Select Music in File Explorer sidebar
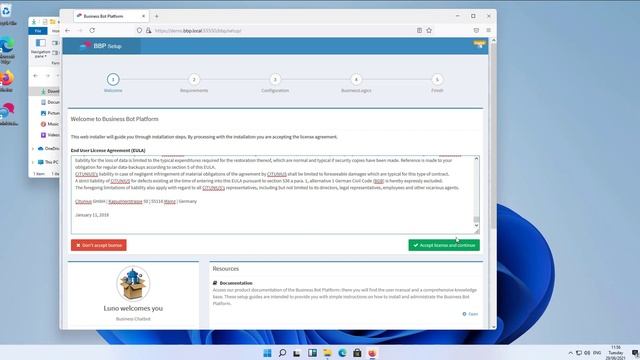Screen dimensions: 640x360 point(50,124)
